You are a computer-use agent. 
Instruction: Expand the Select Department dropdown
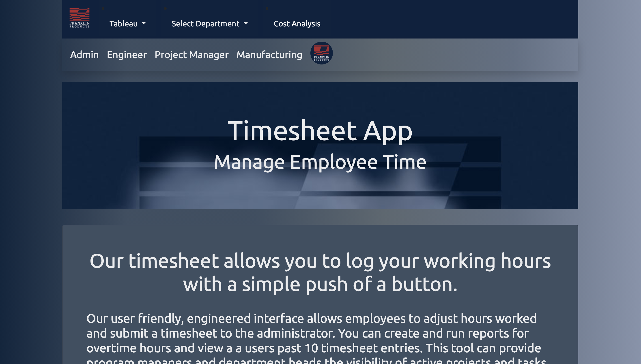pyautogui.click(x=210, y=23)
